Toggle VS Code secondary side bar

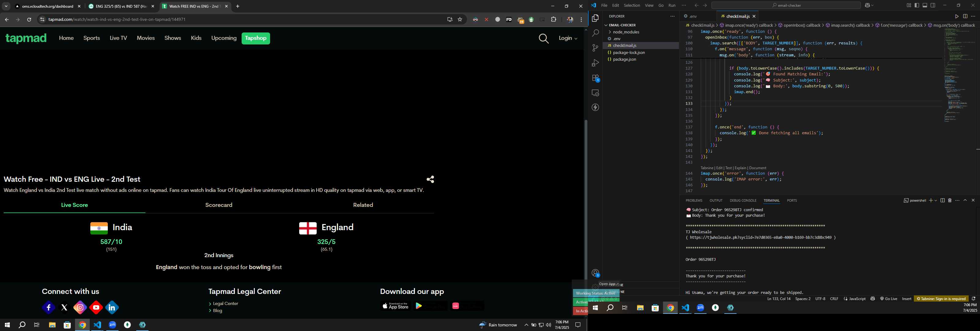coord(933,5)
